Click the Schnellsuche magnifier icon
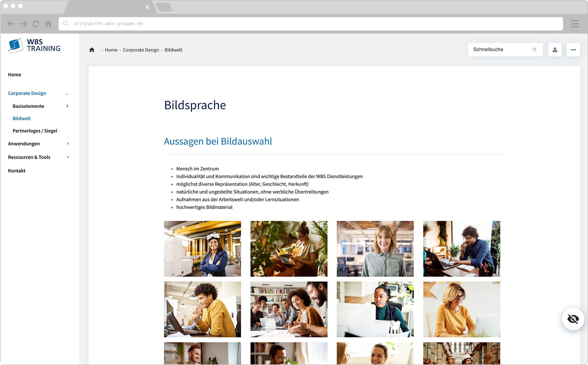 pos(535,50)
